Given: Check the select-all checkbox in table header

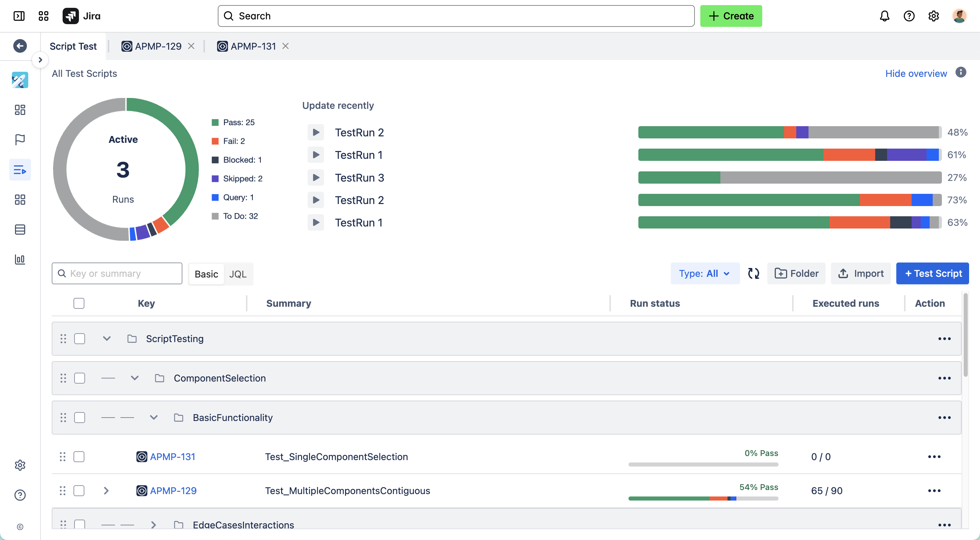Looking at the screenshot, I should click(x=79, y=303).
